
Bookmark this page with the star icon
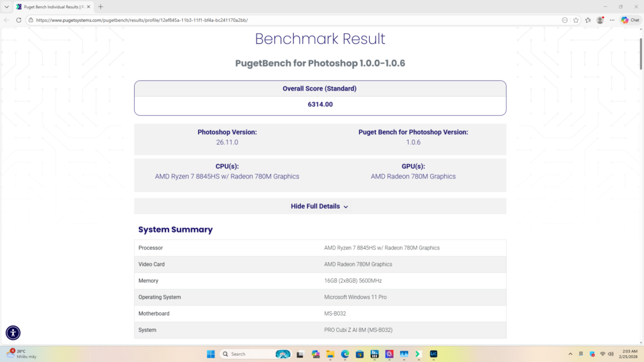[575, 20]
